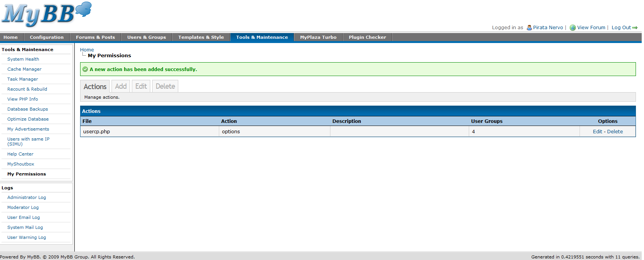Click the Options column header

coord(608,121)
